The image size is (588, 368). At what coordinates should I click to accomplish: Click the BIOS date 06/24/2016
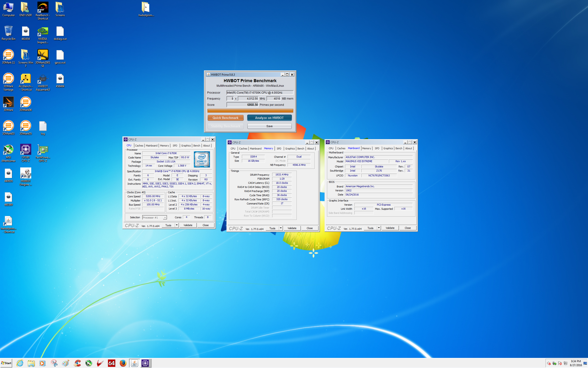click(379, 195)
